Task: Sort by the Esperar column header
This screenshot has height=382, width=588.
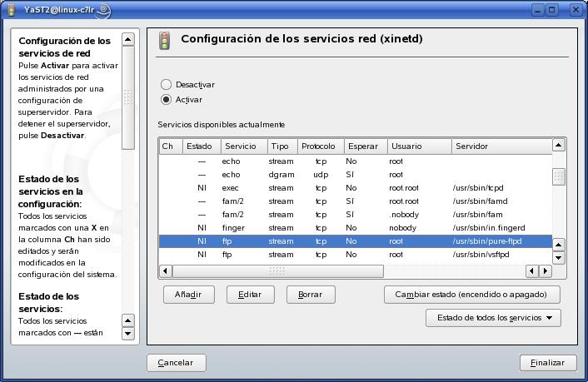Action: [x=366, y=146]
